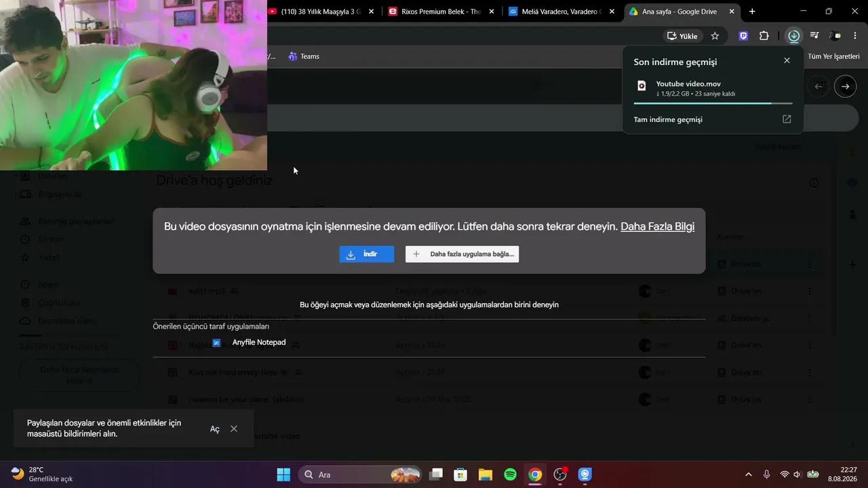Dismiss the desktop notifications prompt
Viewport: 868px width, 488px height.
tap(234, 428)
